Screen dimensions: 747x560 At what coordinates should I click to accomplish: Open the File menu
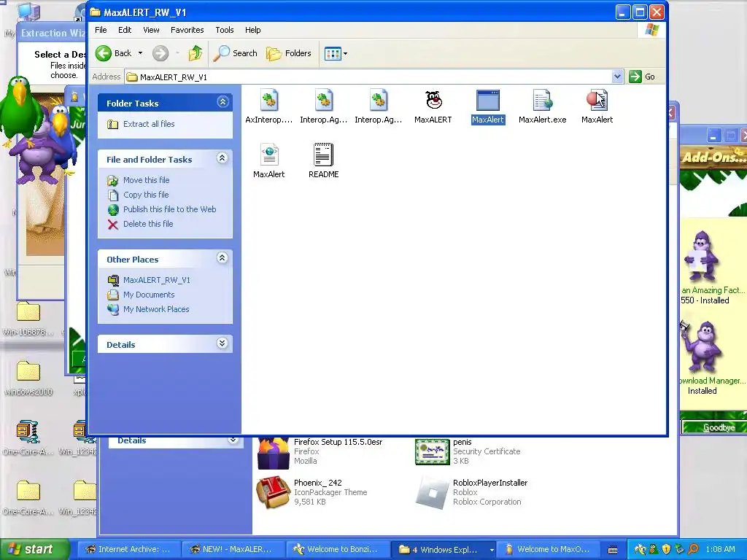pos(101,30)
